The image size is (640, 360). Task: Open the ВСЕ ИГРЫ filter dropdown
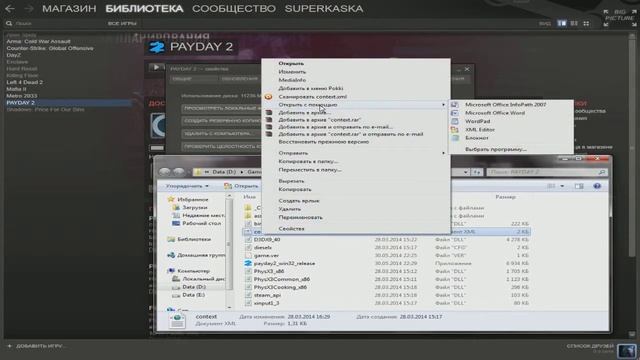(122, 24)
